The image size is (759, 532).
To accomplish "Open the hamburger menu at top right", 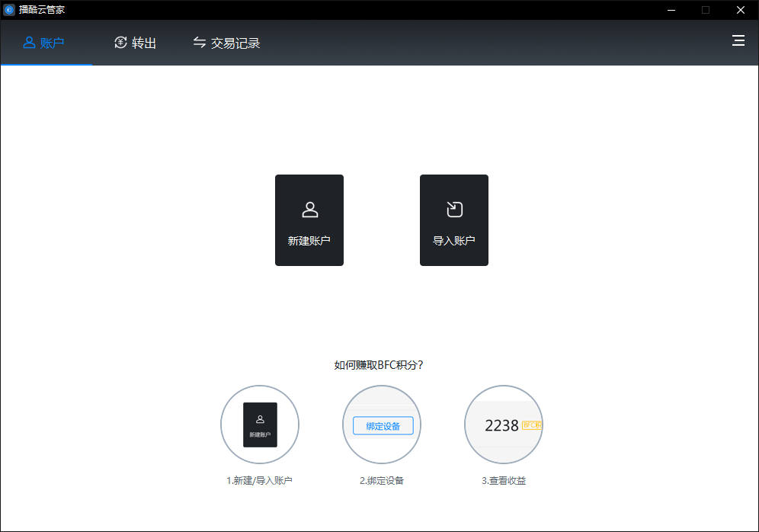I will click(x=738, y=41).
